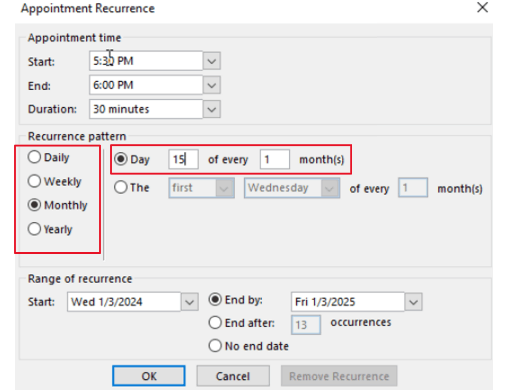
Task: Click the month interval field after Wednesday
Action: [413, 188]
